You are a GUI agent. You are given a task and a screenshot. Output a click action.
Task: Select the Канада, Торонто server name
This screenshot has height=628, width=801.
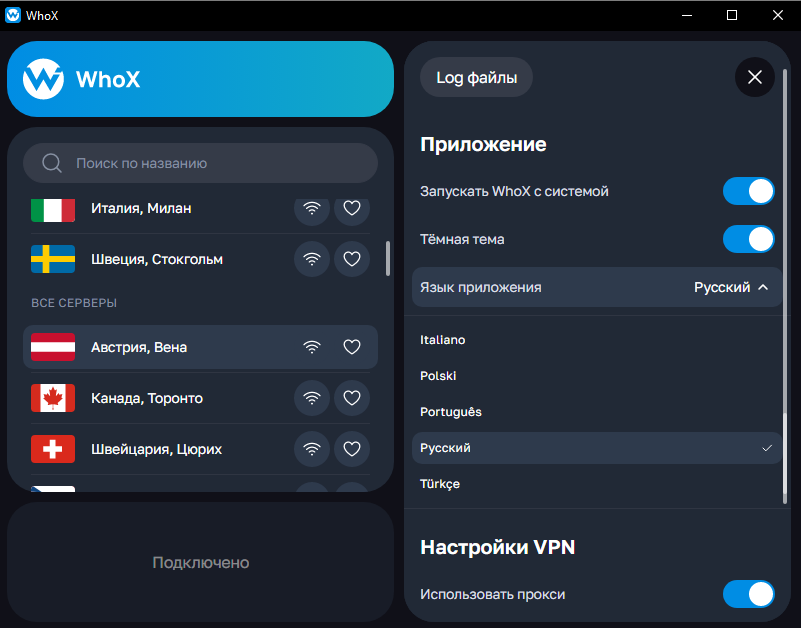tap(147, 398)
